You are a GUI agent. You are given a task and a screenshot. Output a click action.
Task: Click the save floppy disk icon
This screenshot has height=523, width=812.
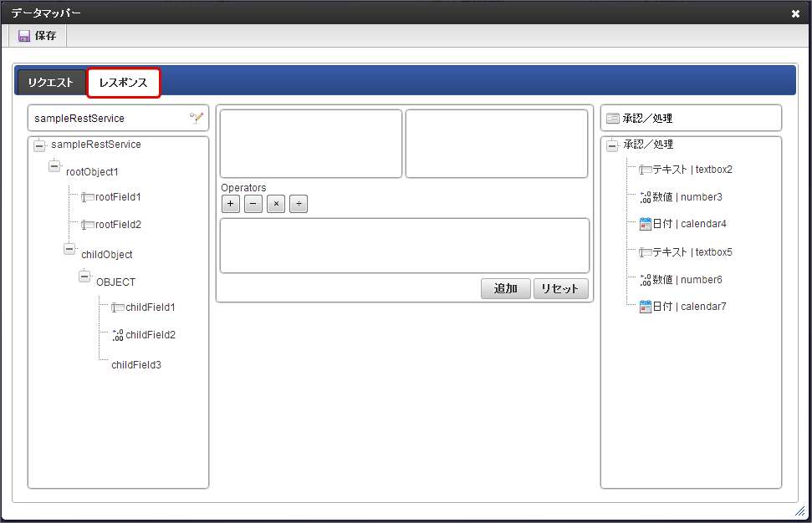pyautogui.click(x=23, y=36)
